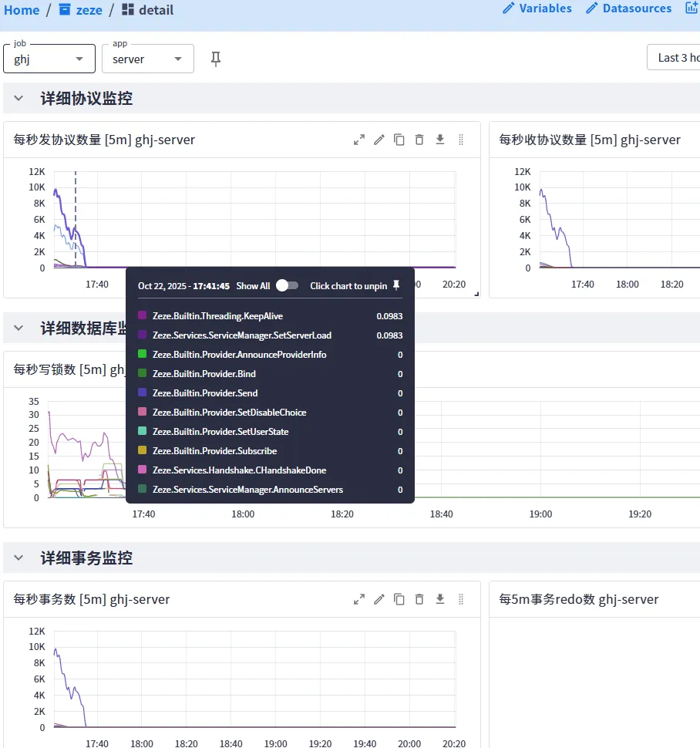Open the job dropdown showing ghj
This screenshot has width=700, height=748.
[x=49, y=59]
